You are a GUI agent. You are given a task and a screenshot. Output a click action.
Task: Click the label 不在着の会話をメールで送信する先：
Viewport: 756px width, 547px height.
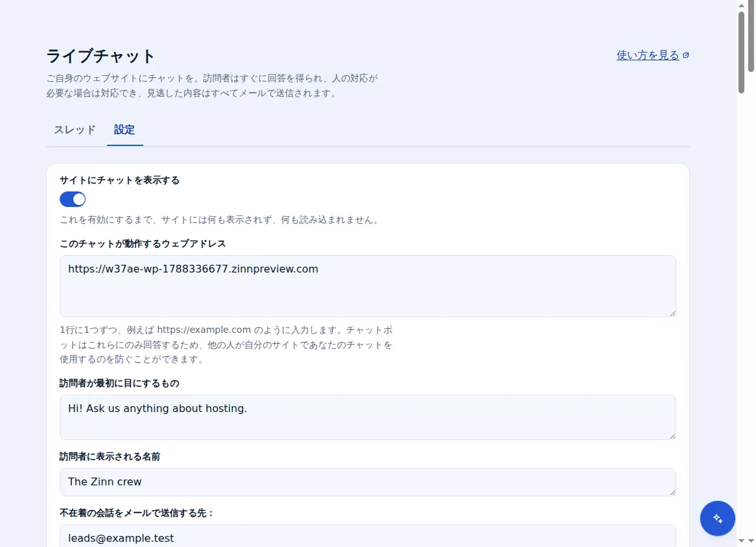point(137,513)
